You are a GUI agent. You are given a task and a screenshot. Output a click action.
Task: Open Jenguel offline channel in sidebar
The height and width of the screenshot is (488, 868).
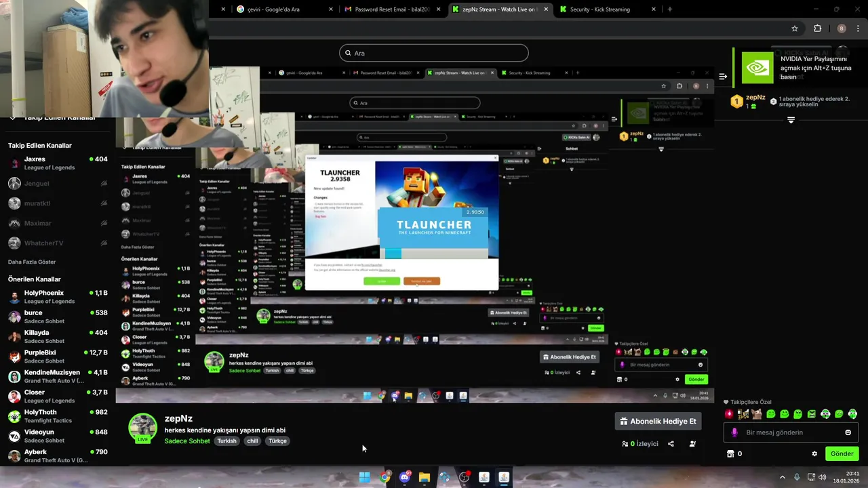tap(58, 184)
